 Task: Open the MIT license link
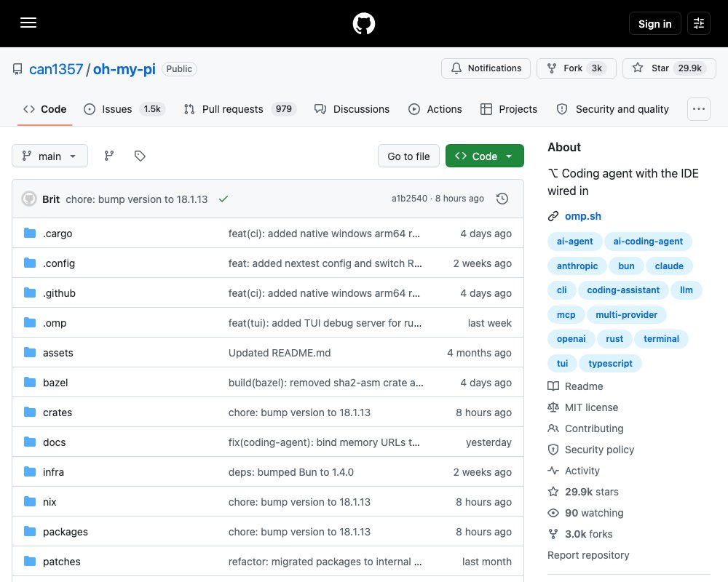click(x=583, y=407)
